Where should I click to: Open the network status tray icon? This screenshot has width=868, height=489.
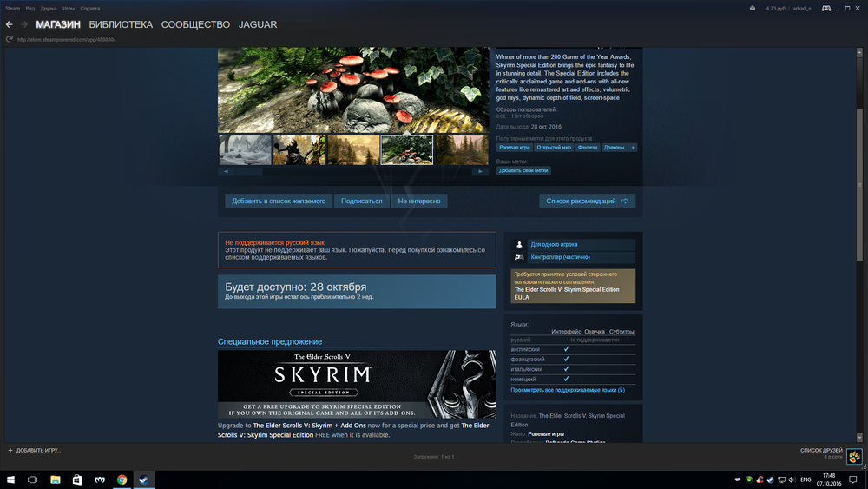click(782, 479)
